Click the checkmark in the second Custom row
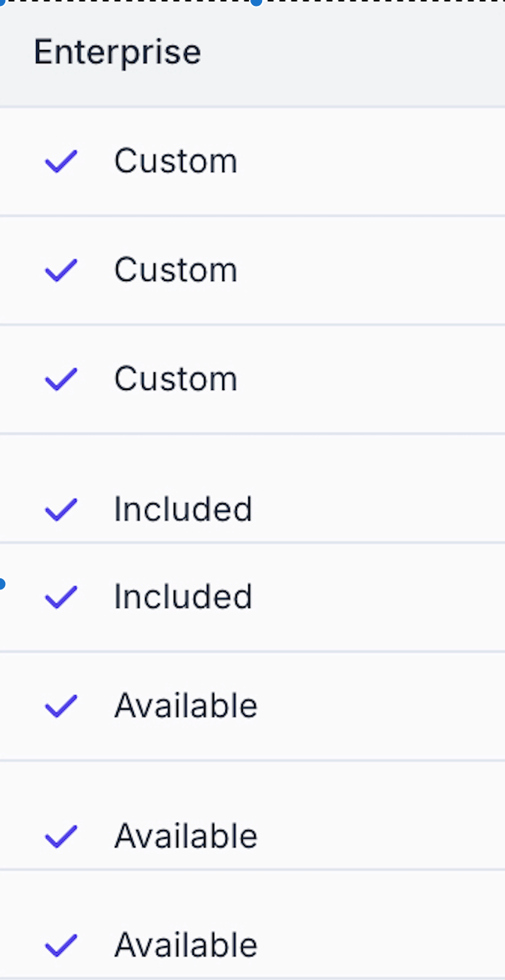 (61, 270)
